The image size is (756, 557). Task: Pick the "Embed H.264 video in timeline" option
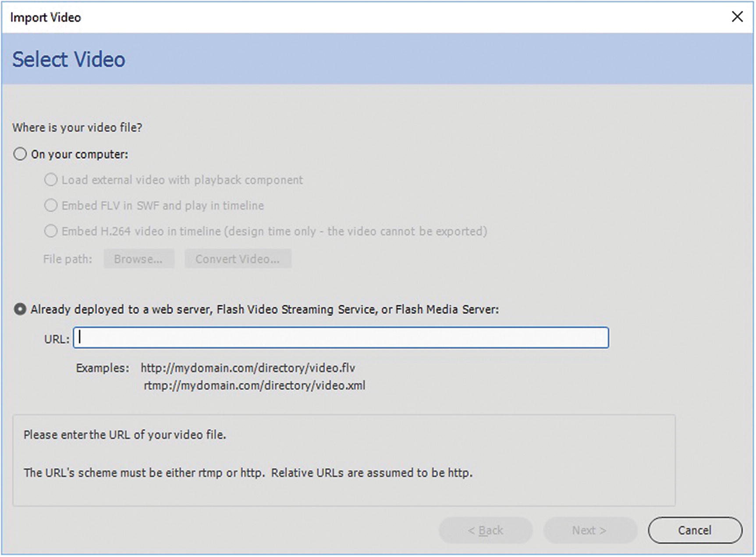point(51,231)
